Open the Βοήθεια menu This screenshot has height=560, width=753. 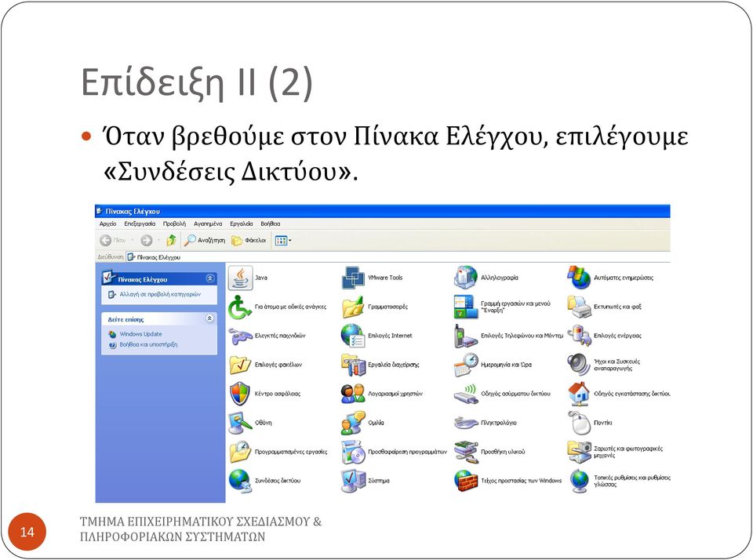point(271,224)
